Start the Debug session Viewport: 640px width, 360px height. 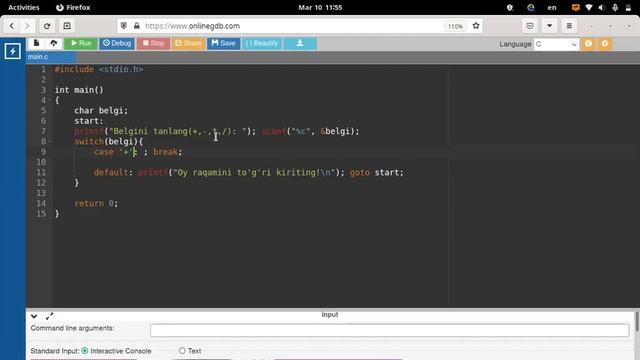click(x=117, y=43)
